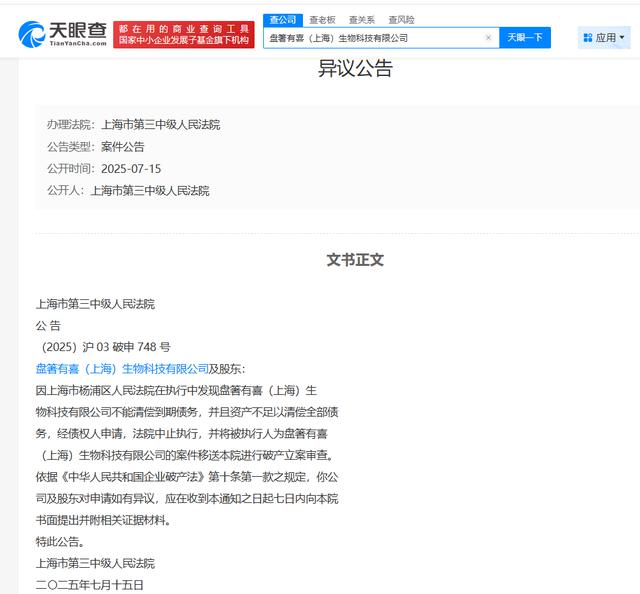Click the 办理法院 court name value
Viewport: 640px width, 594px height.
(161, 125)
